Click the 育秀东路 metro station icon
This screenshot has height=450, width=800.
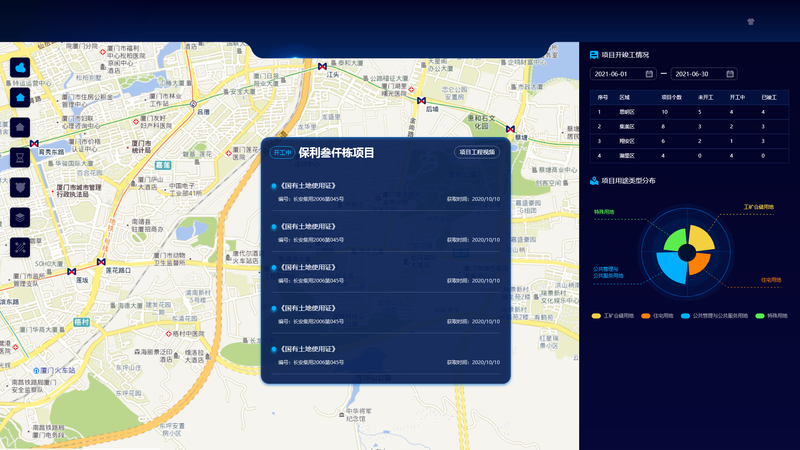coord(34,144)
